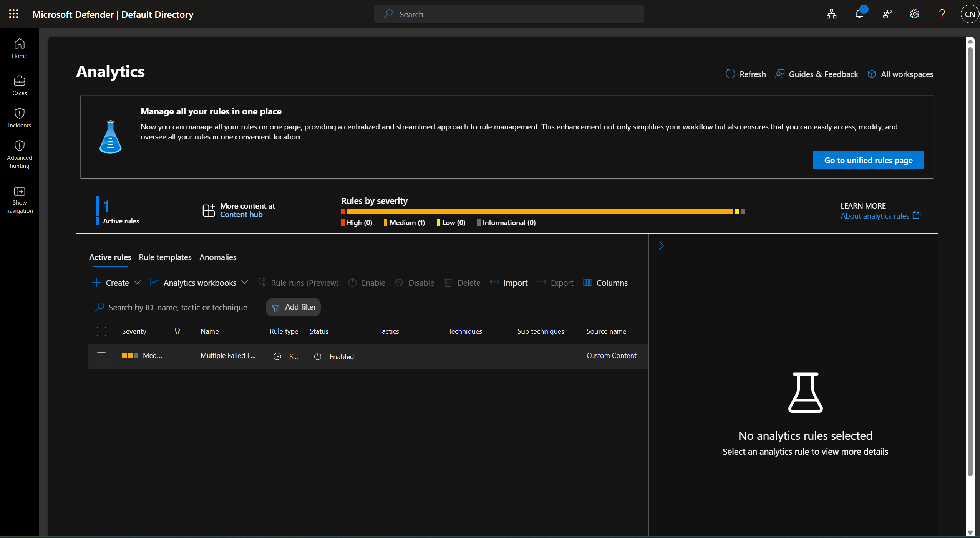Collapse the details pane chevron
Viewport: 980px width, 538px height.
[x=661, y=246]
